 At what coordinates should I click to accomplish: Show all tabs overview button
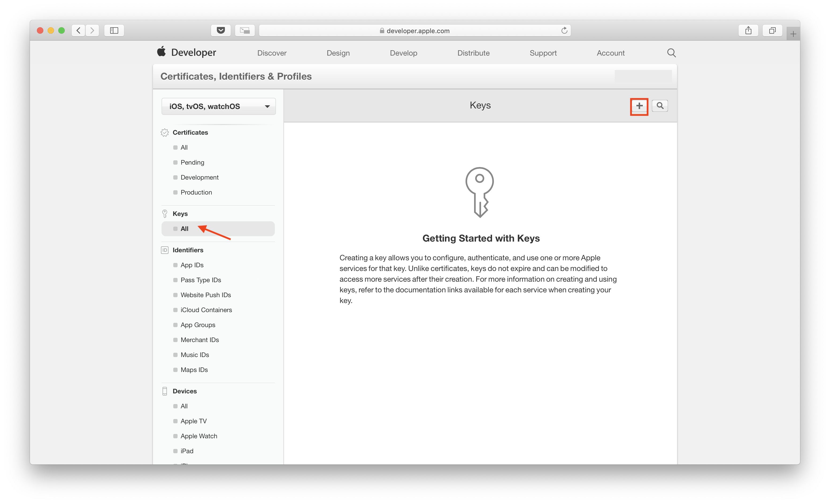pos(772,31)
